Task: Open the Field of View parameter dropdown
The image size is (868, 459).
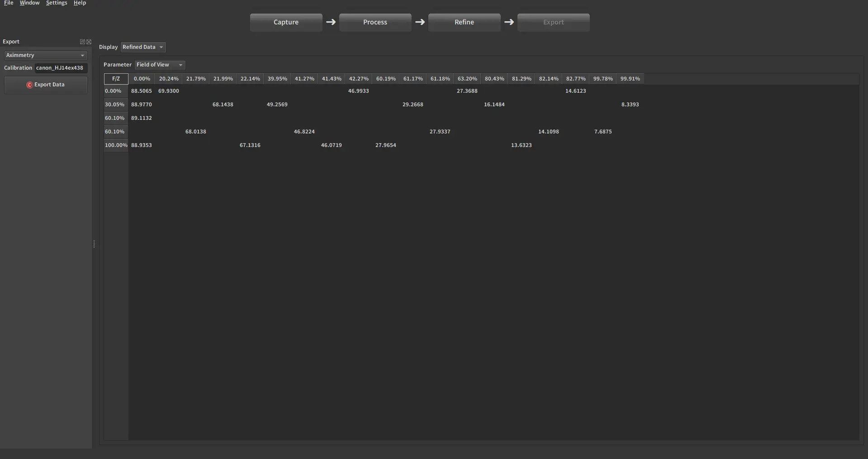Action: pos(160,65)
